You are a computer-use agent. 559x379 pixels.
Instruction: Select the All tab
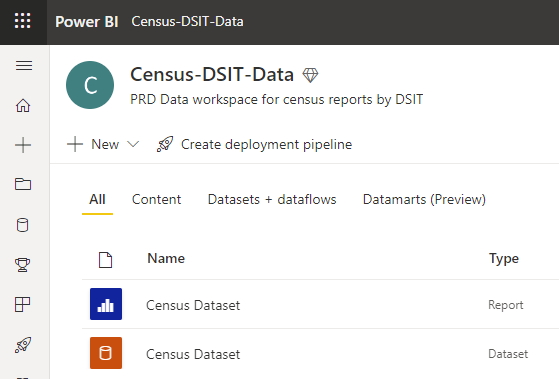[97, 199]
